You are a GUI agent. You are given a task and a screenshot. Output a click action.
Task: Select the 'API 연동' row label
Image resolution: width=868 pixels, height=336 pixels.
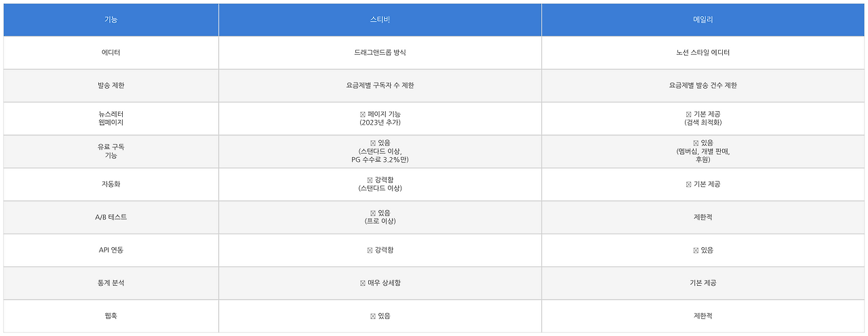[x=111, y=251]
